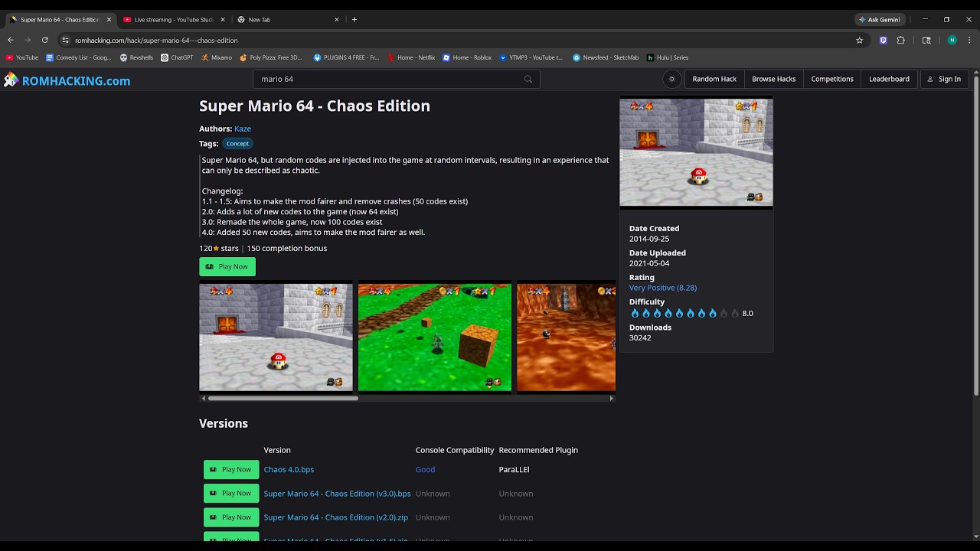Viewport: 980px width, 551px height.
Task: Reload the current page
Action: [x=45, y=40]
